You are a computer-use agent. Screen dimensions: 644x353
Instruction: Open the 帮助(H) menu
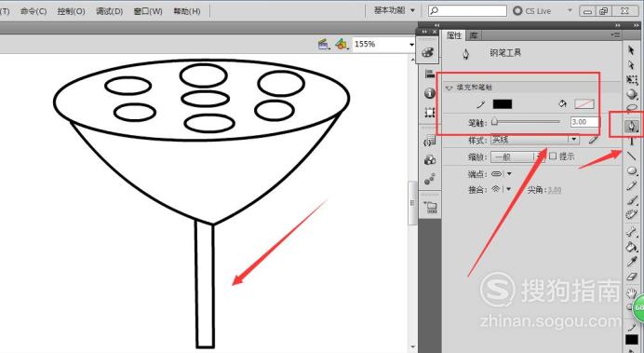187,11
